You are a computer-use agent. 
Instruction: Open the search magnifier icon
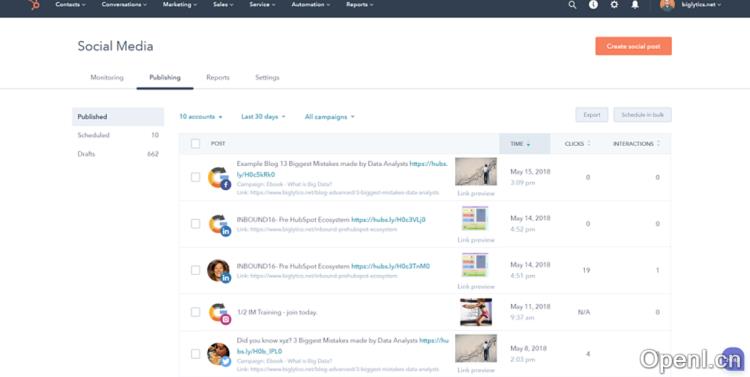coord(572,5)
